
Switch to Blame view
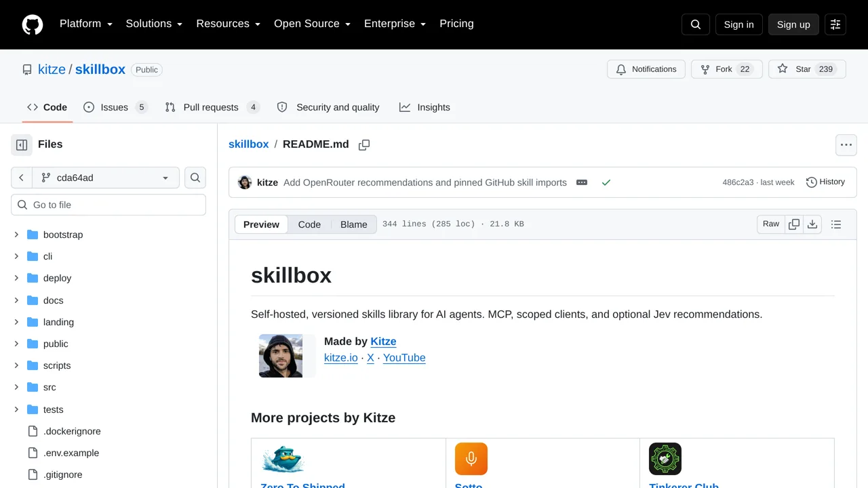click(354, 224)
